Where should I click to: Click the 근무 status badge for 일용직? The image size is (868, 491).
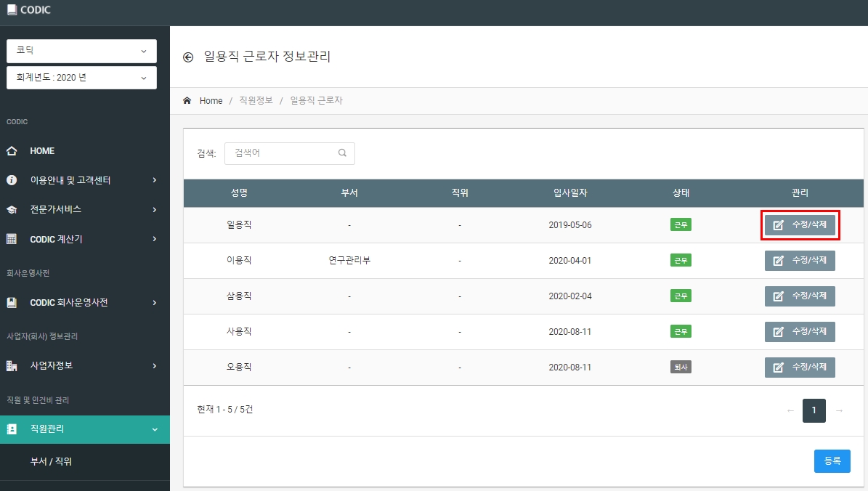pyautogui.click(x=681, y=224)
